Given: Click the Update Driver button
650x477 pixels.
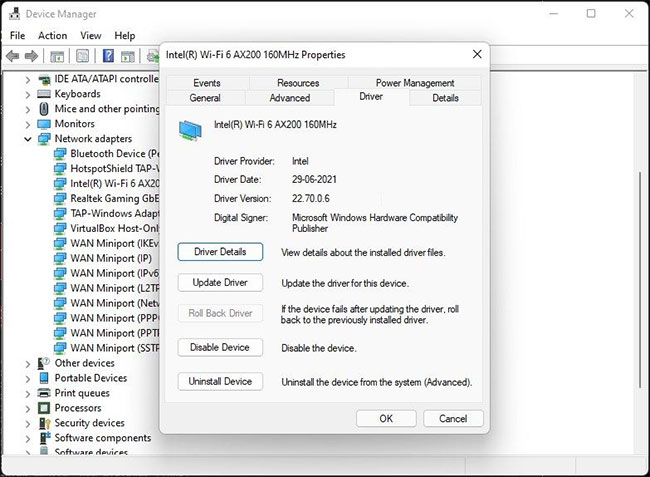Looking at the screenshot, I should click(220, 283).
